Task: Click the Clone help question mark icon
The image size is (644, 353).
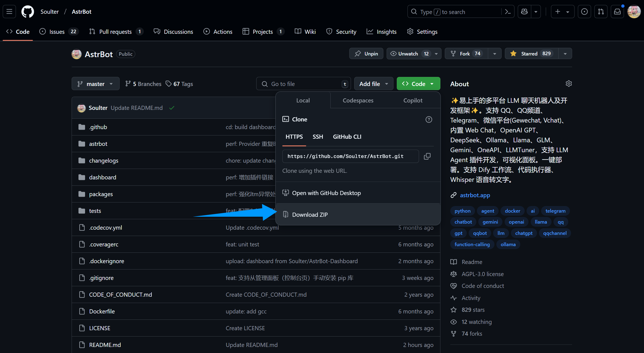Action: click(429, 119)
